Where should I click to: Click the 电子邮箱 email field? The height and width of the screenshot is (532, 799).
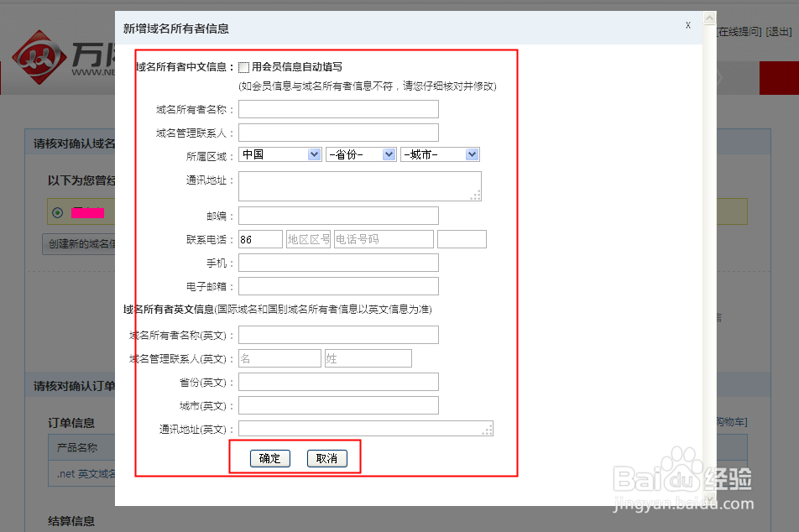338,285
